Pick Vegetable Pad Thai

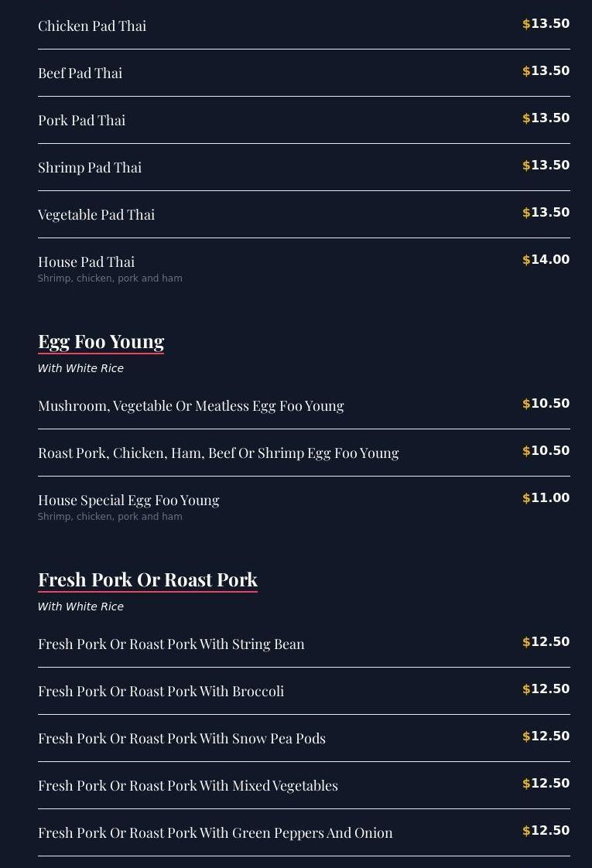click(x=97, y=214)
